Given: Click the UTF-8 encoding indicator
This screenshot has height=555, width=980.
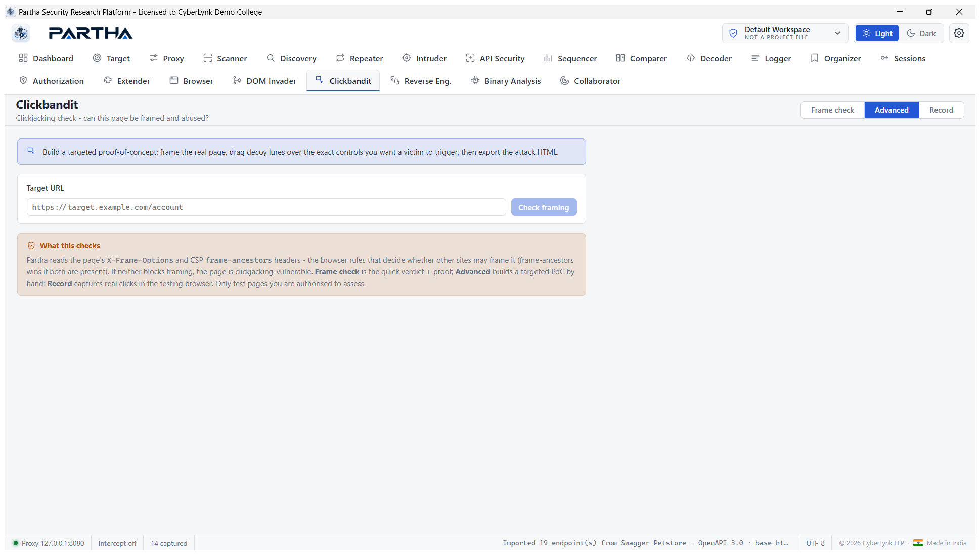Looking at the screenshot, I should 815,543.
